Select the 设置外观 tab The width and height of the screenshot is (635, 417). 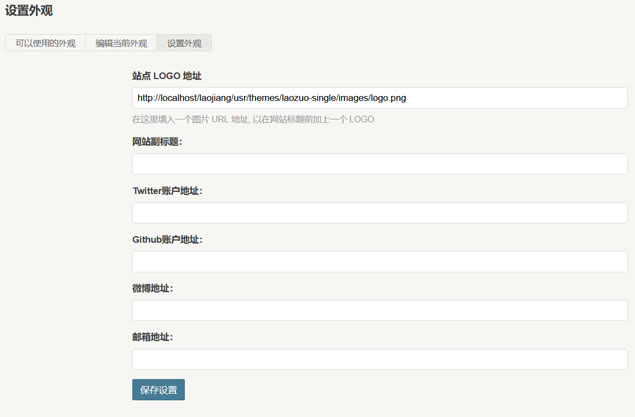184,43
